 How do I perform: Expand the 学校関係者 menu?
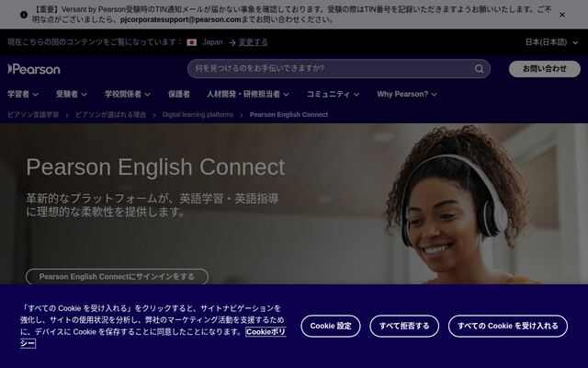(x=128, y=94)
